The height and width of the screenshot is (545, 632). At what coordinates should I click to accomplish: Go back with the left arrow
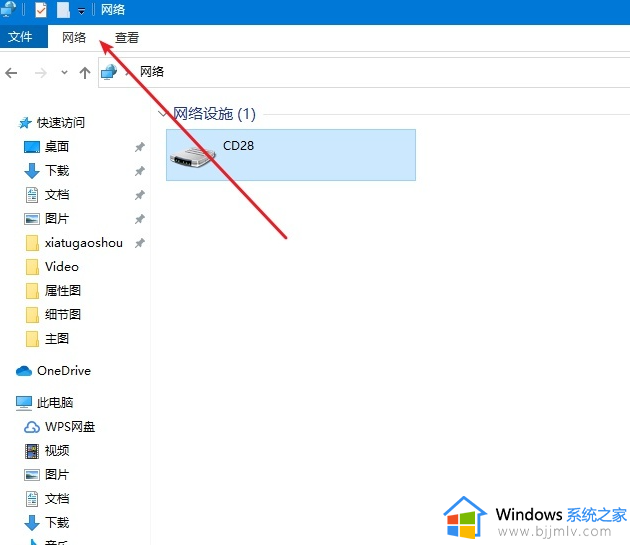coord(11,73)
